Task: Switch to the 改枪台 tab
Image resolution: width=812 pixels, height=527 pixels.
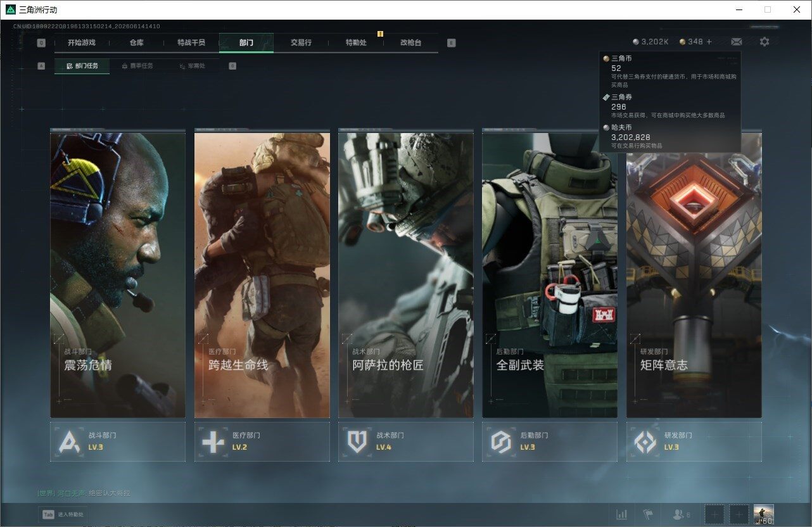Action: pyautogui.click(x=410, y=42)
